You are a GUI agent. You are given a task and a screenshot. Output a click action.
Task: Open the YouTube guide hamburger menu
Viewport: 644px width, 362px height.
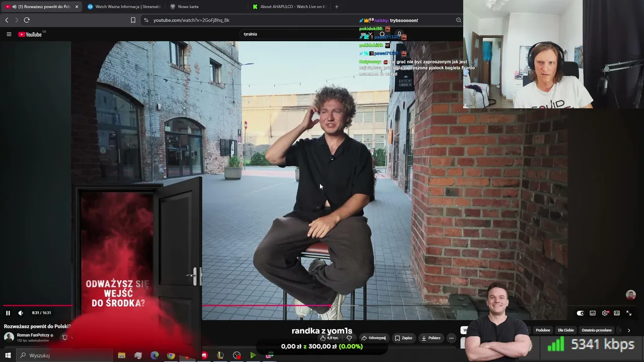tap(9, 34)
